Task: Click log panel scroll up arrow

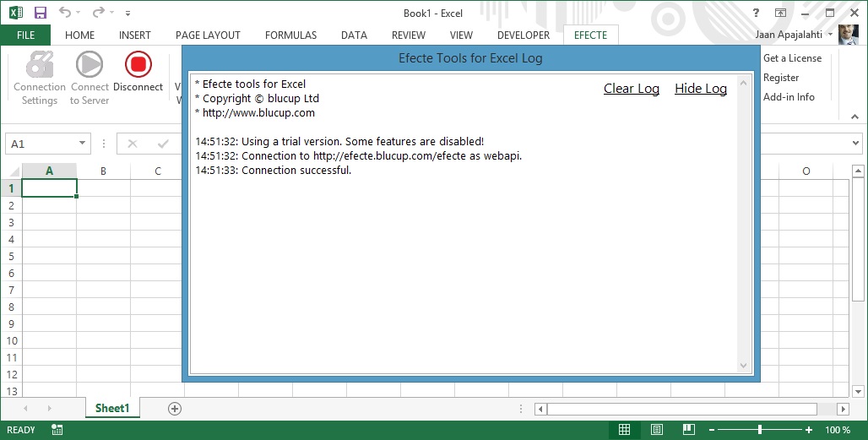Action: click(743, 83)
